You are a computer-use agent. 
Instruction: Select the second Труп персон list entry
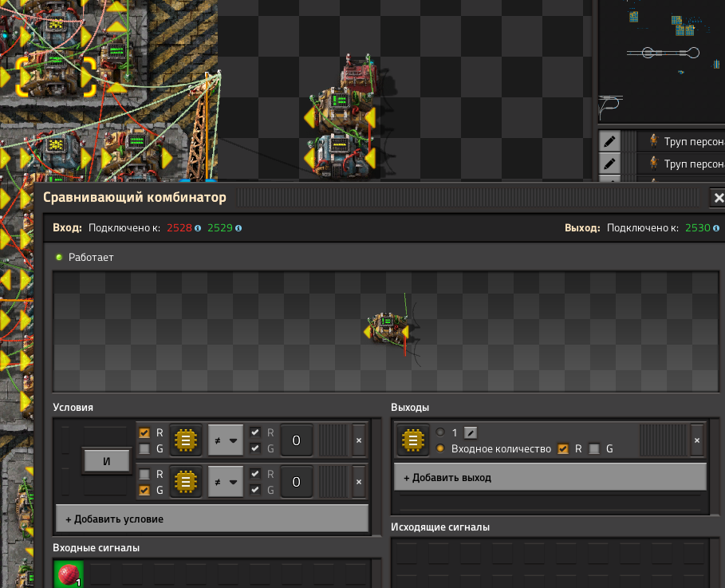(x=680, y=164)
